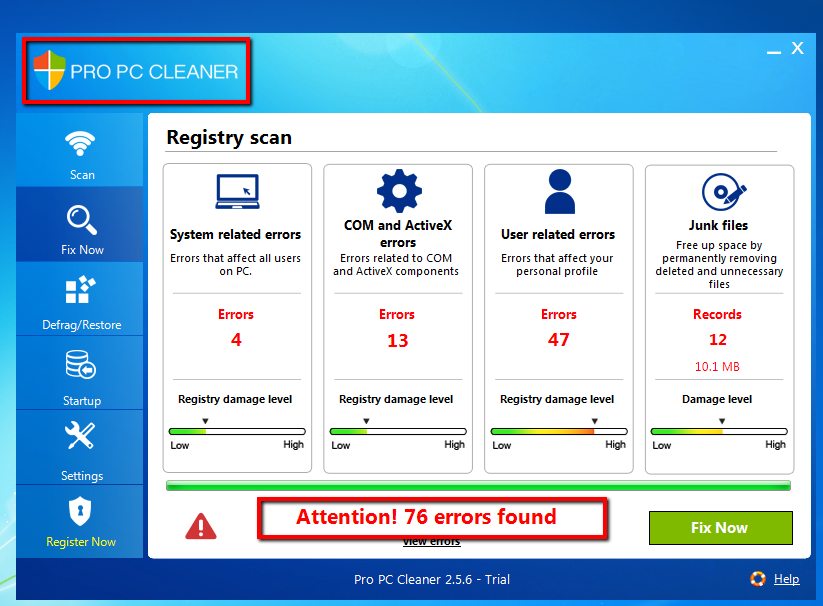Click the Pro PC Cleaner shield logo
The width and height of the screenshot is (823, 606).
(49, 70)
